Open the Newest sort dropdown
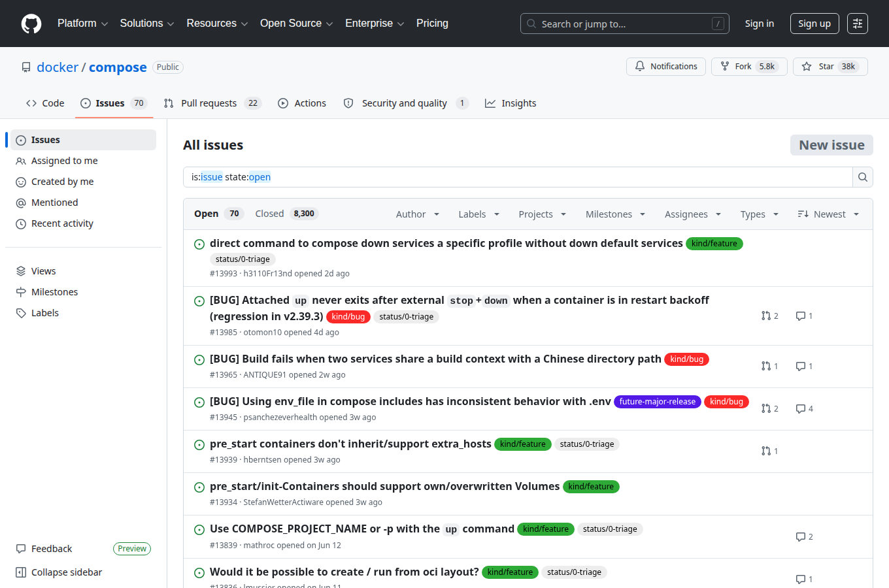This screenshot has width=889, height=588. coord(828,214)
